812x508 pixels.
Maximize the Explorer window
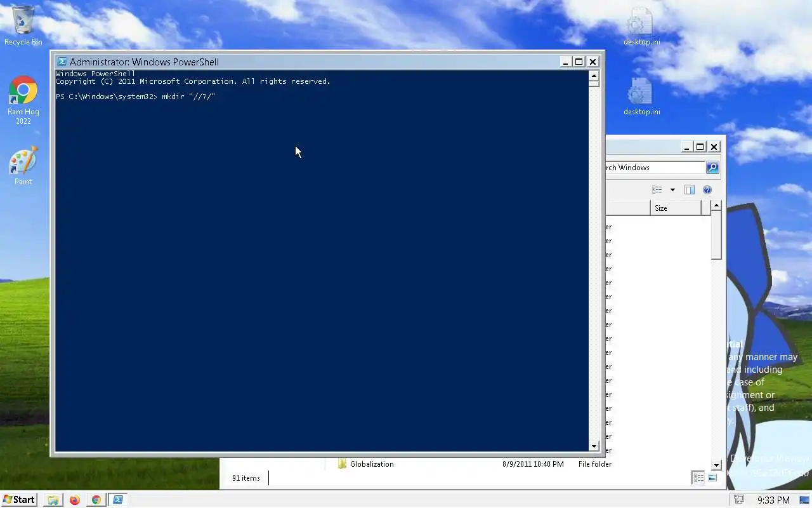coord(700,147)
